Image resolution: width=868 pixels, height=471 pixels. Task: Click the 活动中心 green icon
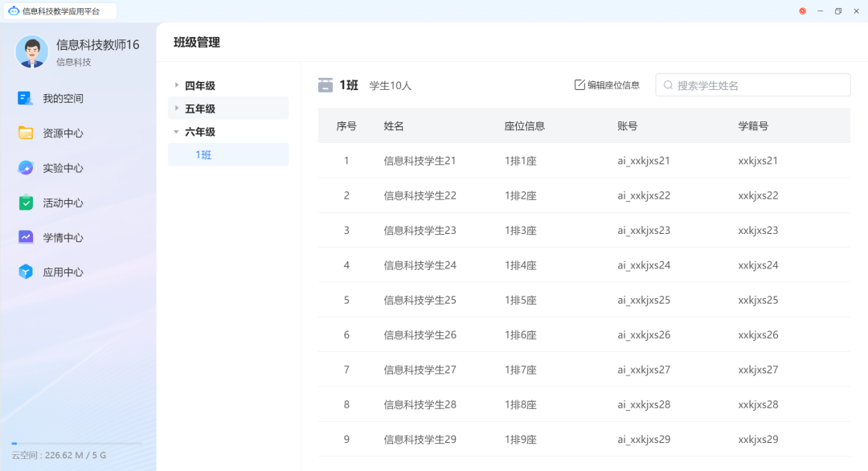coord(24,202)
